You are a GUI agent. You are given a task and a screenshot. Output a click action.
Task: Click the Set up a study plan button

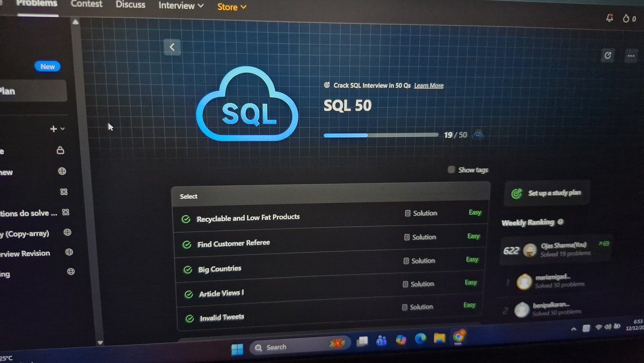click(546, 193)
